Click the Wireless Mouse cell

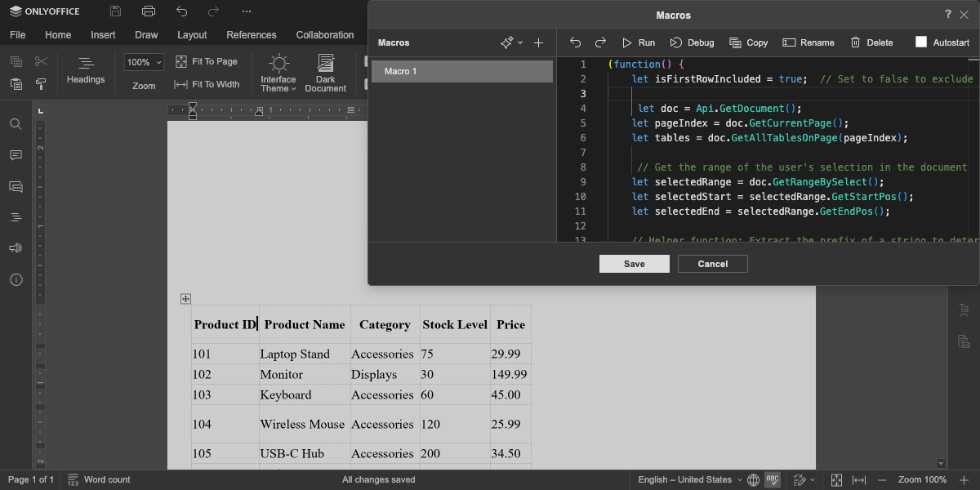pyautogui.click(x=303, y=424)
